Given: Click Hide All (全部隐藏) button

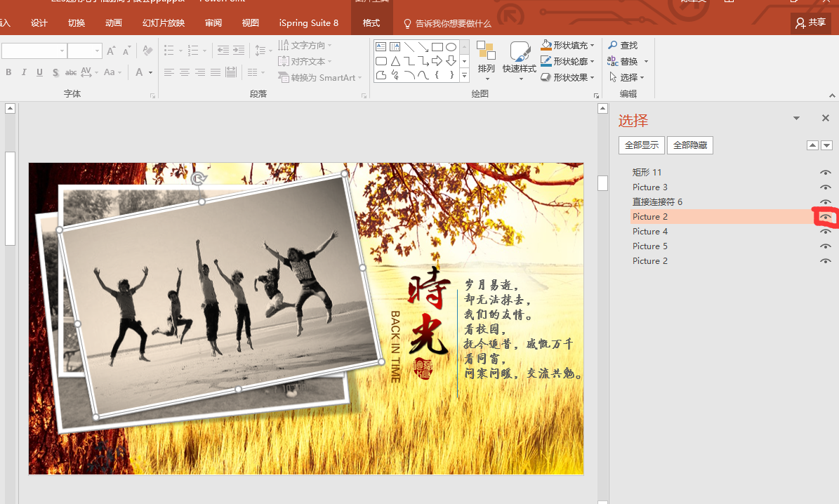Looking at the screenshot, I should point(690,145).
